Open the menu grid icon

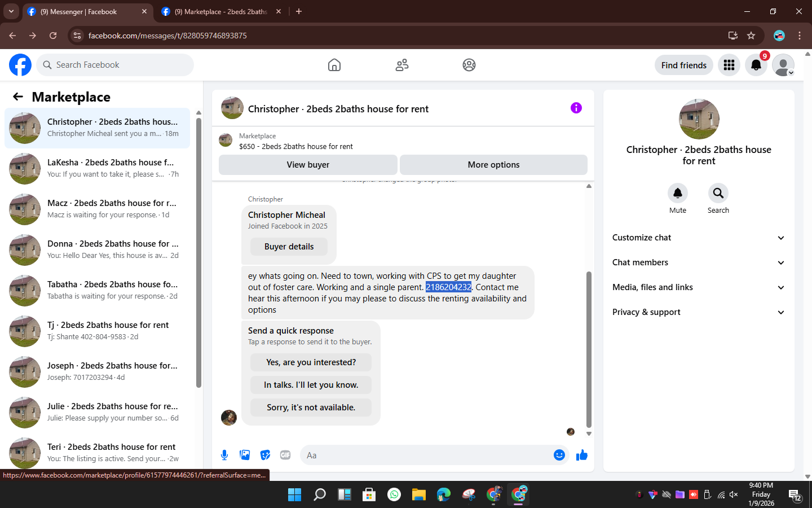coord(729,65)
